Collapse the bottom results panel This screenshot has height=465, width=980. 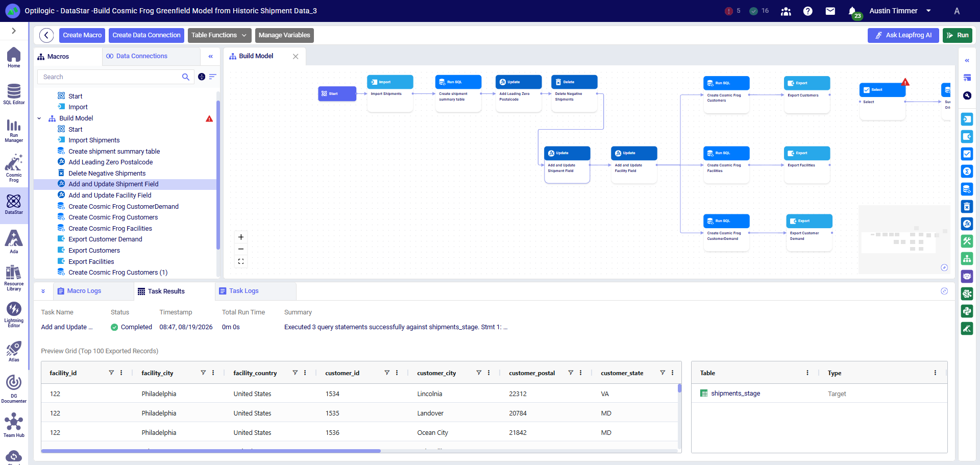[x=43, y=291]
